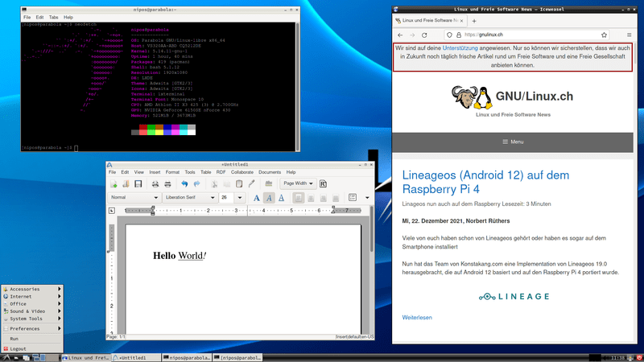Choose Run from the start menu

tap(32, 339)
